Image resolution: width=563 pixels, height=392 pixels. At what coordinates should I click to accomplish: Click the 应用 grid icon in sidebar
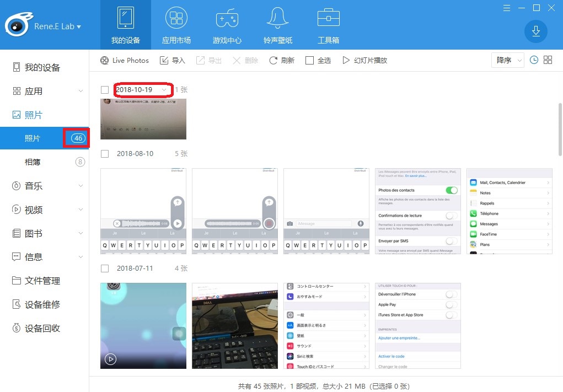pyautogui.click(x=17, y=91)
